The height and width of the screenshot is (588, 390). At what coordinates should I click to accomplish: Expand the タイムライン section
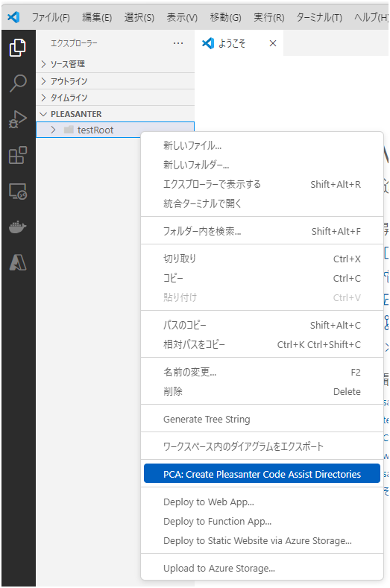[x=116, y=98]
